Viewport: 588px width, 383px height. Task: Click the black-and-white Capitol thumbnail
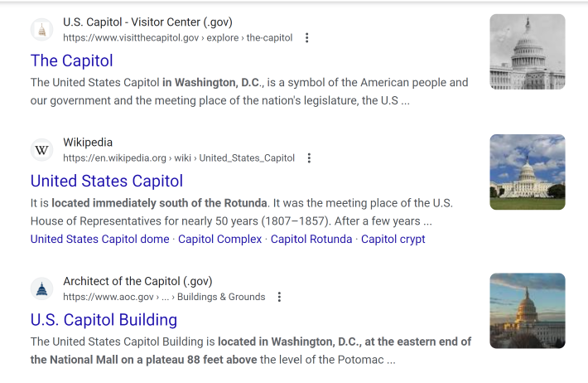point(528,52)
